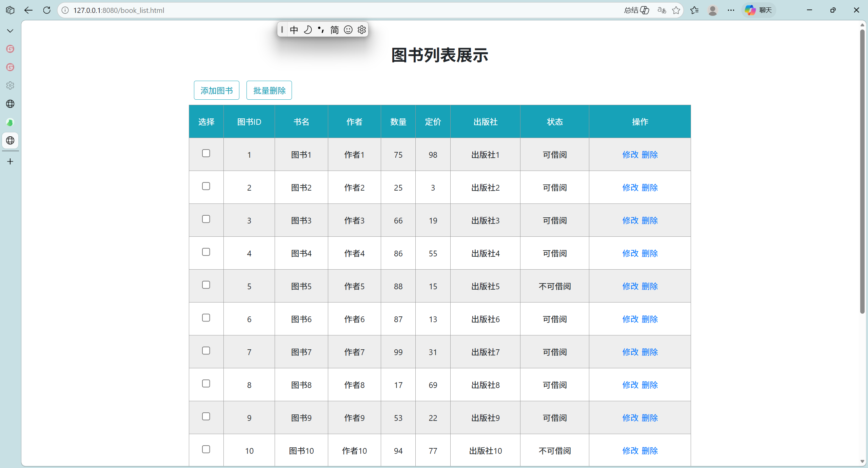Toggle half-moon width mode on IME bar

coord(308,30)
